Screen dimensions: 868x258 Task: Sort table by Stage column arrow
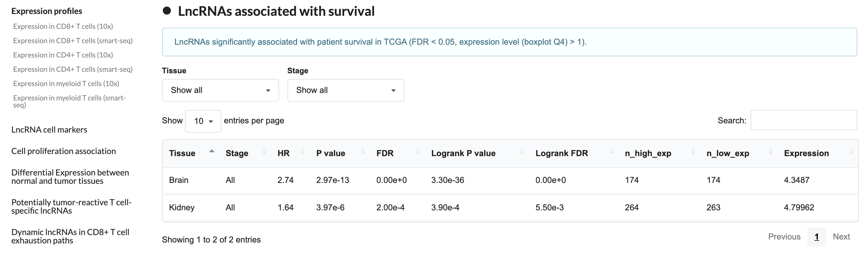[x=264, y=152]
